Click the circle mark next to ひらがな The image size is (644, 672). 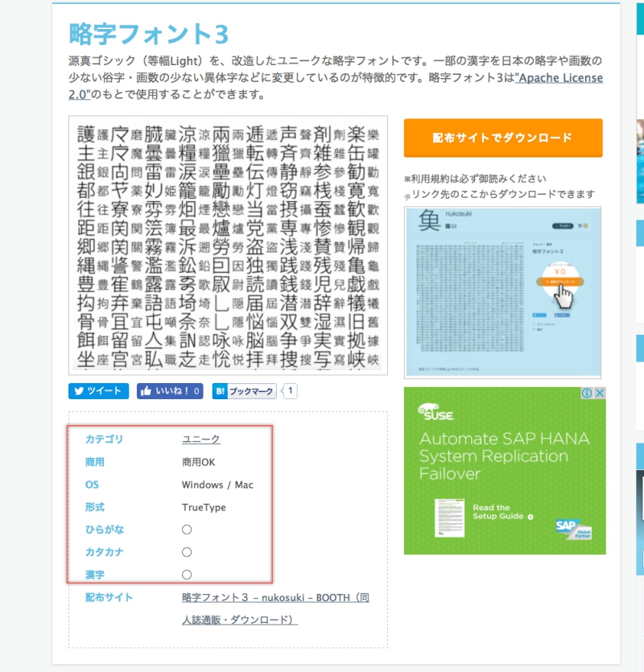pyautogui.click(x=187, y=530)
